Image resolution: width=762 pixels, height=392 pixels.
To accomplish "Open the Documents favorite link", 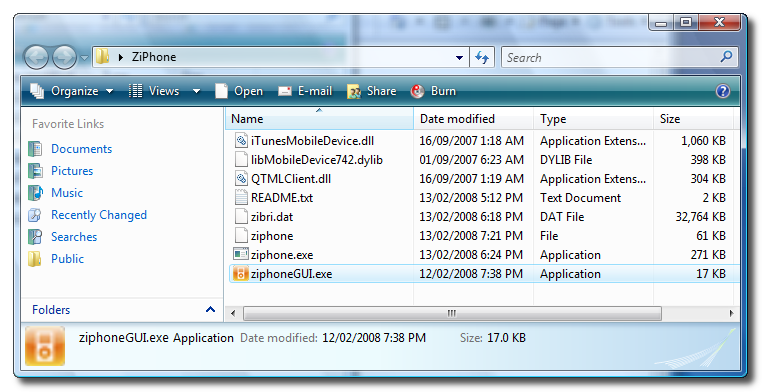I will point(82,149).
